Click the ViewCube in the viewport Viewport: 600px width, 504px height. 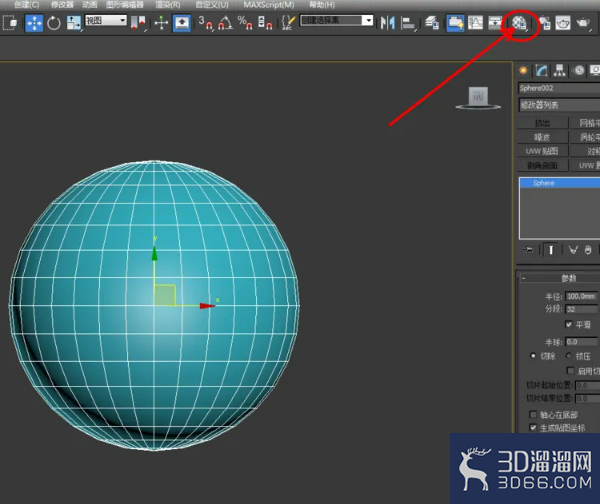pos(478,98)
